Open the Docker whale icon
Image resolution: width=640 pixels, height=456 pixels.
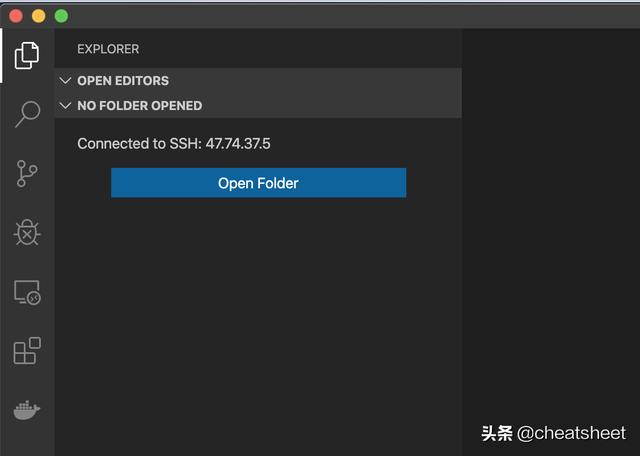coord(27,410)
